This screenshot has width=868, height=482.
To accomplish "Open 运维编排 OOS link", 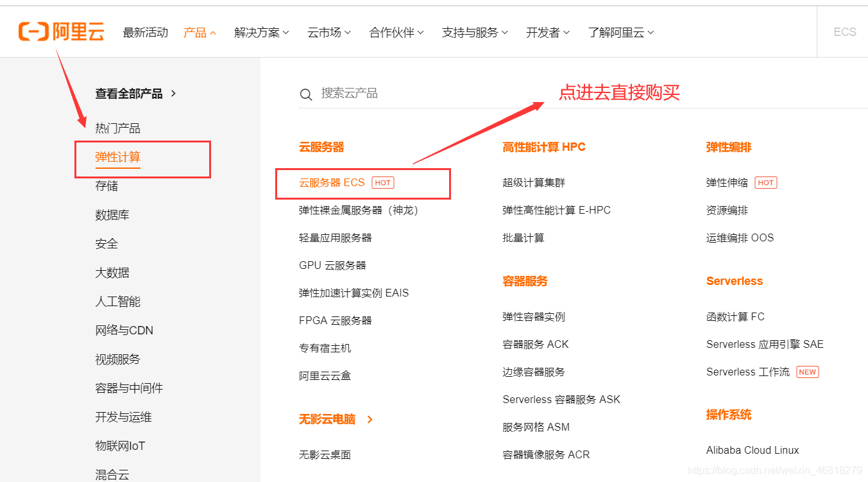I will [740, 238].
